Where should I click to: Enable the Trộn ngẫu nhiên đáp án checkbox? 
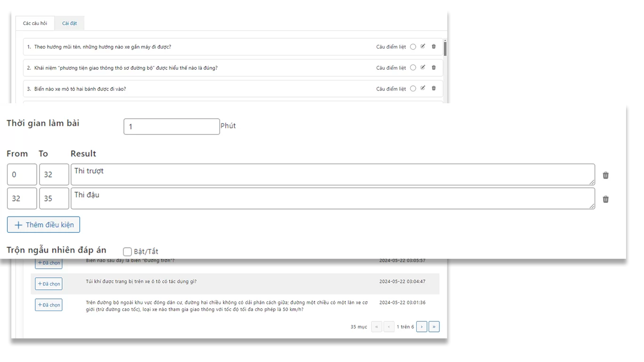click(127, 252)
